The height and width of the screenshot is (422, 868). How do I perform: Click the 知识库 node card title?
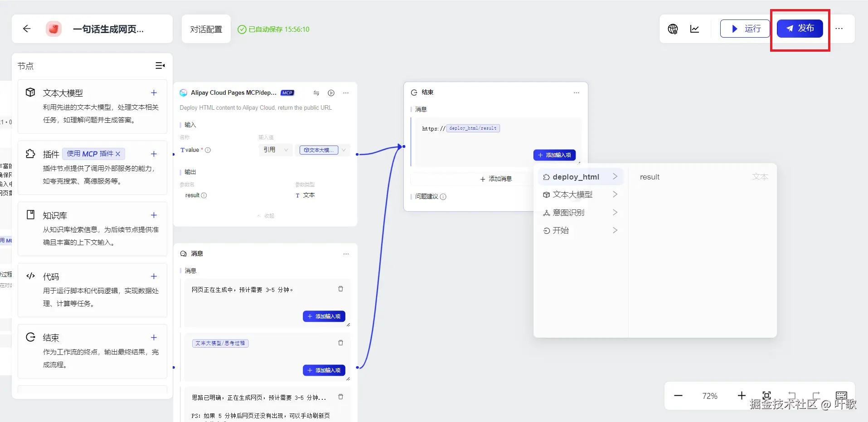[x=55, y=215]
